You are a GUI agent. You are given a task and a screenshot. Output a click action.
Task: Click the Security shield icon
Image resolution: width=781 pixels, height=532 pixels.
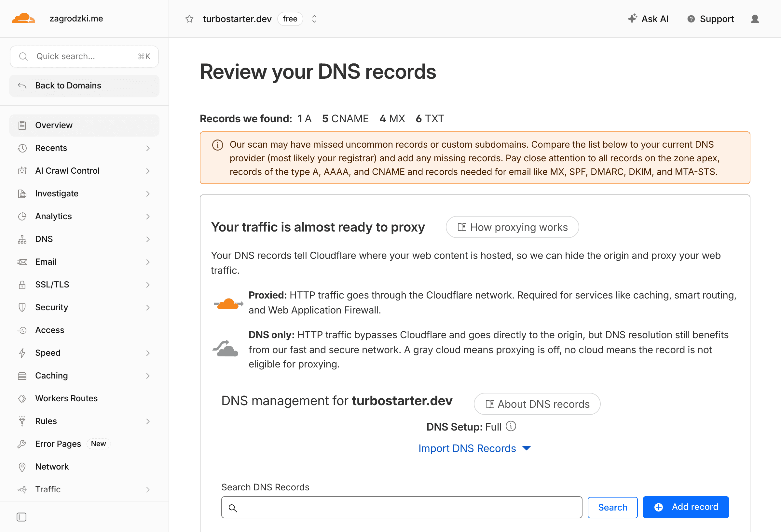(x=22, y=307)
